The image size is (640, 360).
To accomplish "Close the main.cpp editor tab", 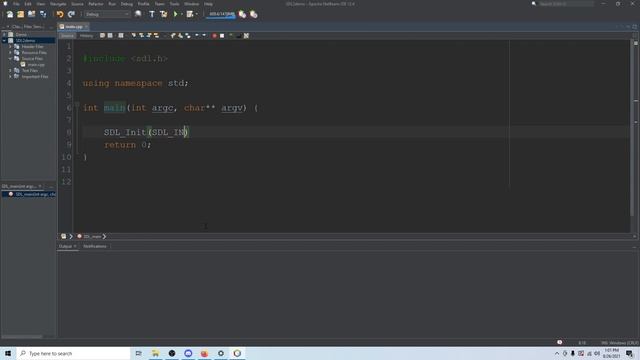I will coord(86,27).
